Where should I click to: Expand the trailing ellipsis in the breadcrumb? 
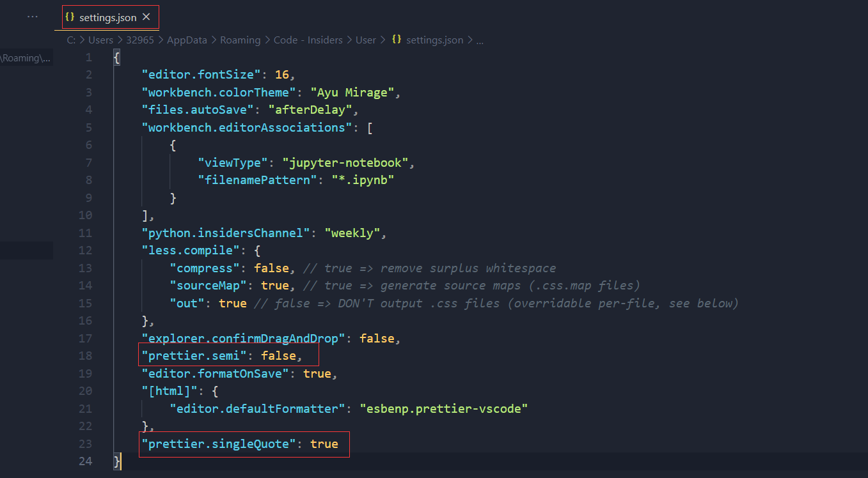click(x=480, y=40)
